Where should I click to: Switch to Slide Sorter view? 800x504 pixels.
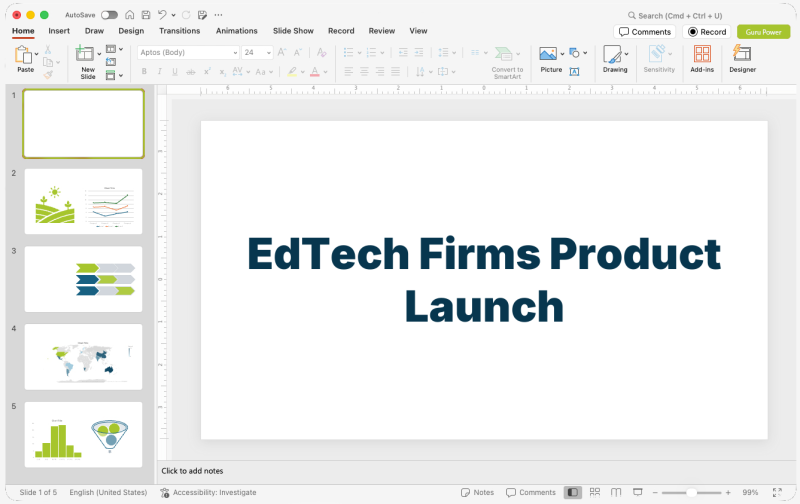[x=595, y=492]
